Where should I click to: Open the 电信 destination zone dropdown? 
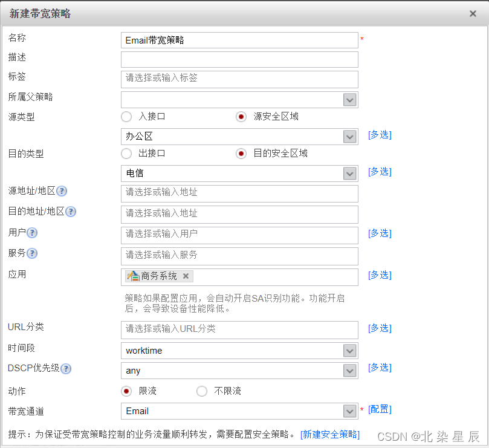(x=350, y=174)
